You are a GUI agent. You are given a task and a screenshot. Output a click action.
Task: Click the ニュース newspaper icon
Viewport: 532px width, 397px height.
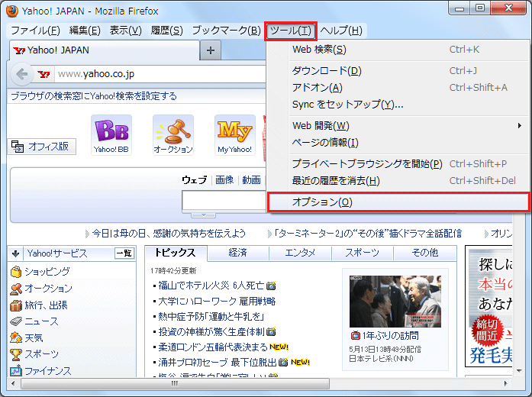pos(16,321)
